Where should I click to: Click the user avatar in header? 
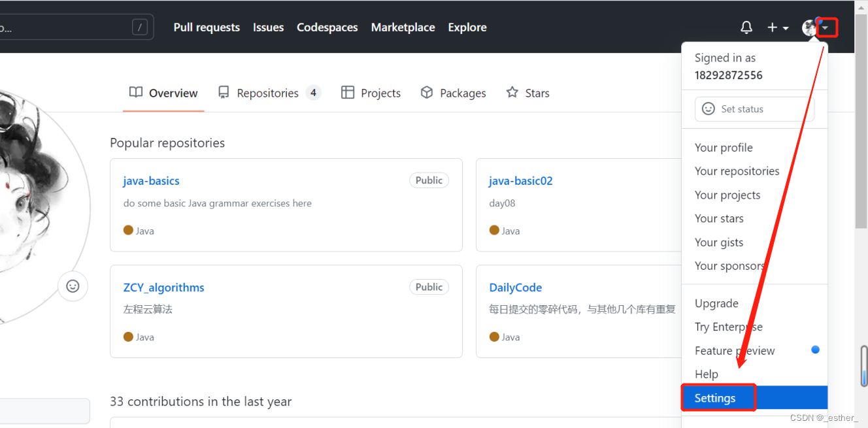[x=810, y=27]
